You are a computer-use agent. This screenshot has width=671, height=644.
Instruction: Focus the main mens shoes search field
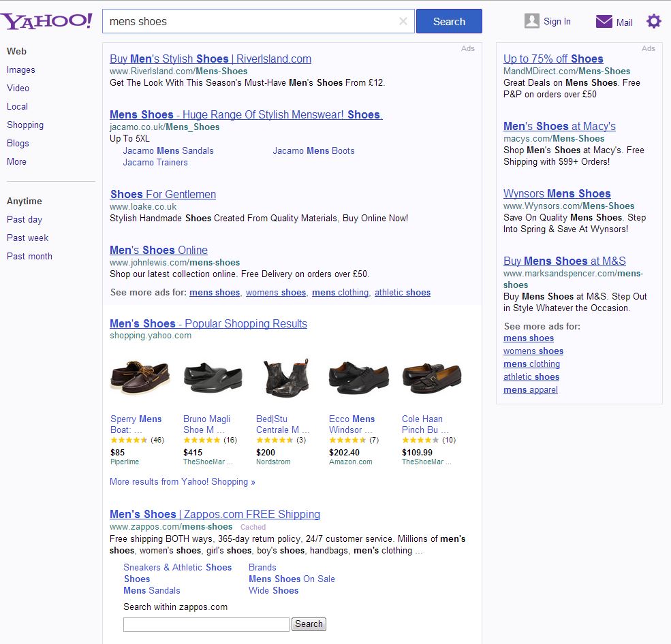point(249,21)
